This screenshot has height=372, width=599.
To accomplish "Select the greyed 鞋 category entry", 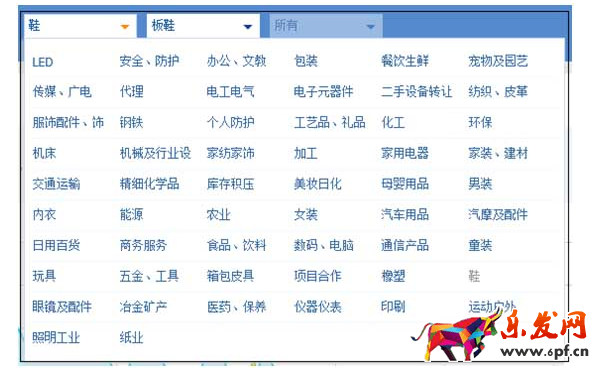I will point(474,276).
